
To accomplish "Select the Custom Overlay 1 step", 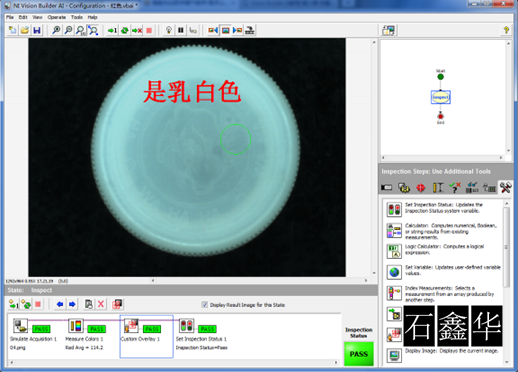I will click(146, 336).
